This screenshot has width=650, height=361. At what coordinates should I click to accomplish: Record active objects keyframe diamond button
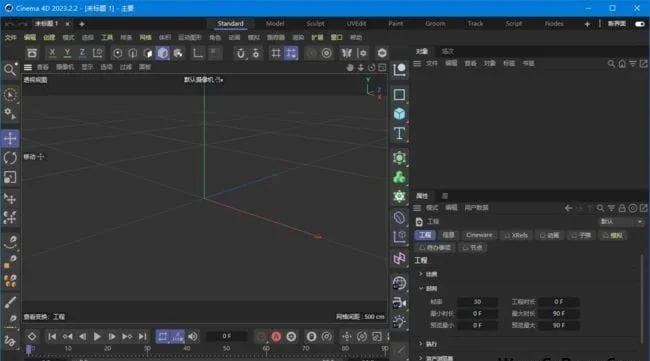click(x=32, y=337)
